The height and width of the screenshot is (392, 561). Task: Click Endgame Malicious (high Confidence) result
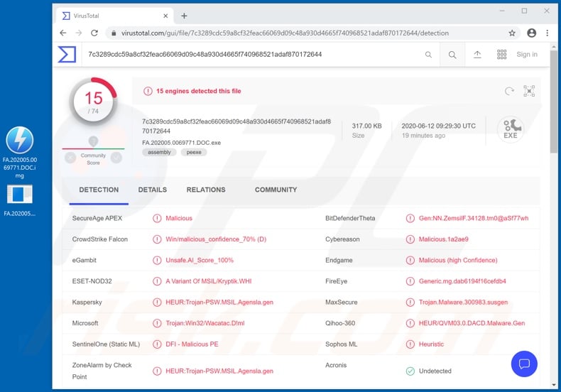(x=458, y=260)
